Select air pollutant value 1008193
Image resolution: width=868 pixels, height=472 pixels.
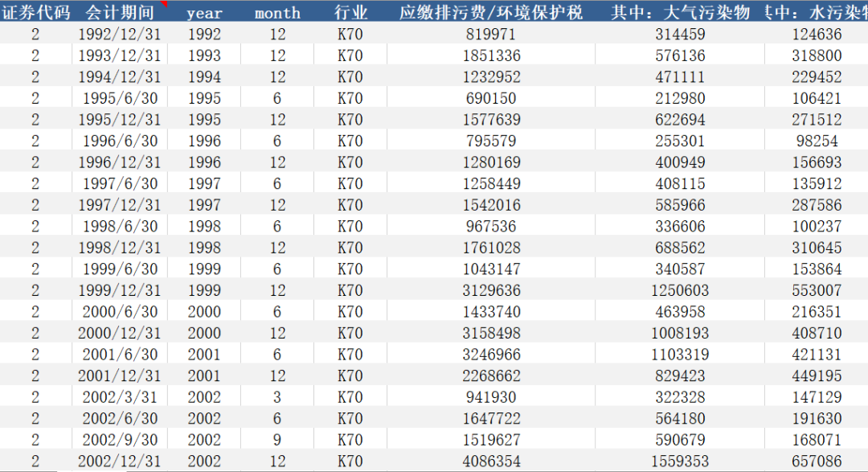pyautogui.click(x=680, y=333)
